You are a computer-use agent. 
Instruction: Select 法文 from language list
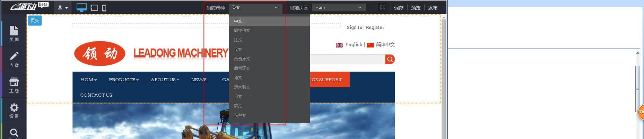click(x=269, y=40)
